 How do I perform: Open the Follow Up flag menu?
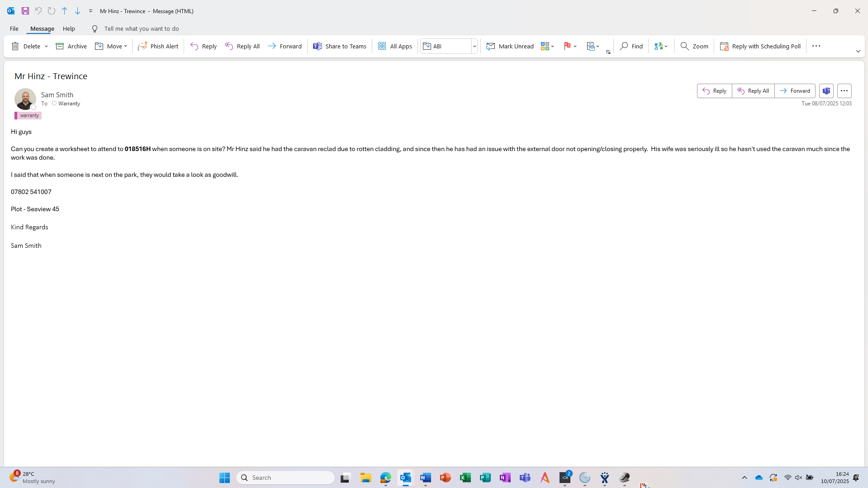[x=570, y=46]
